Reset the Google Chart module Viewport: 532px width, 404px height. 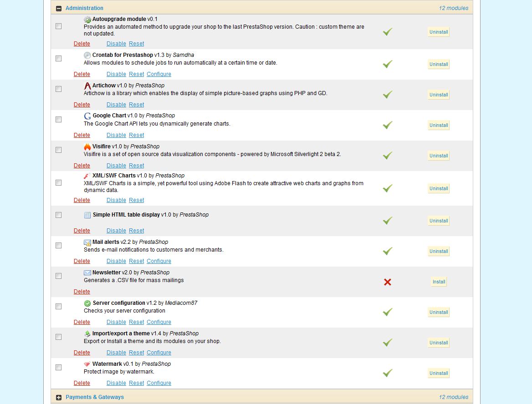(136, 135)
